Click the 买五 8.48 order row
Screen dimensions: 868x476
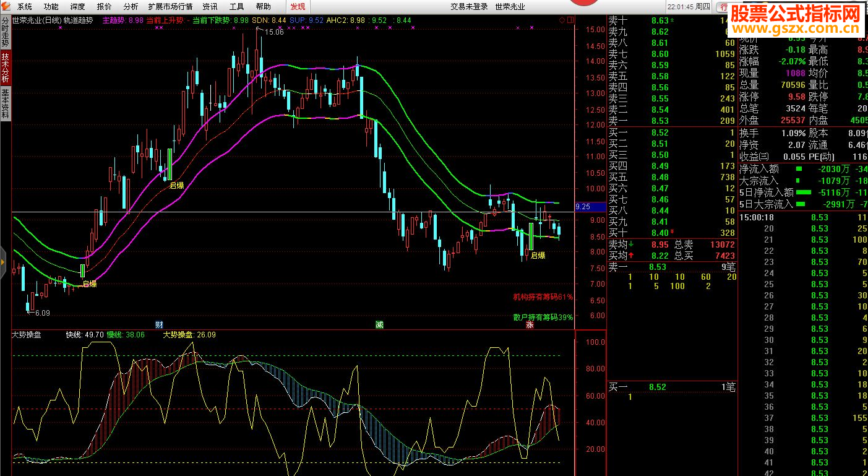pyautogui.click(x=672, y=177)
